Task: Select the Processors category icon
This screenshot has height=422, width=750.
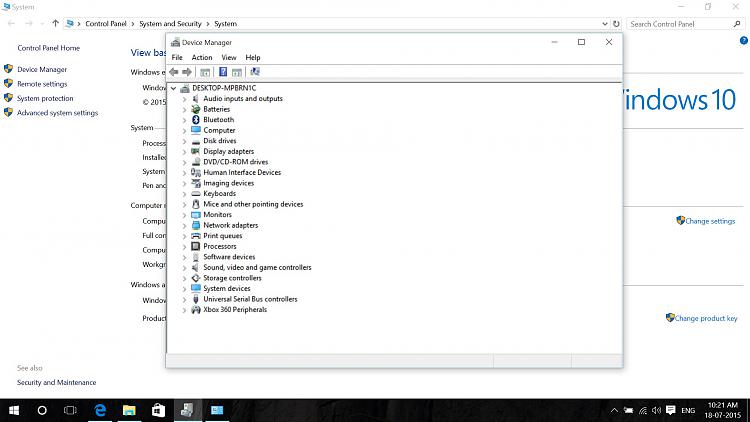Action: click(196, 246)
